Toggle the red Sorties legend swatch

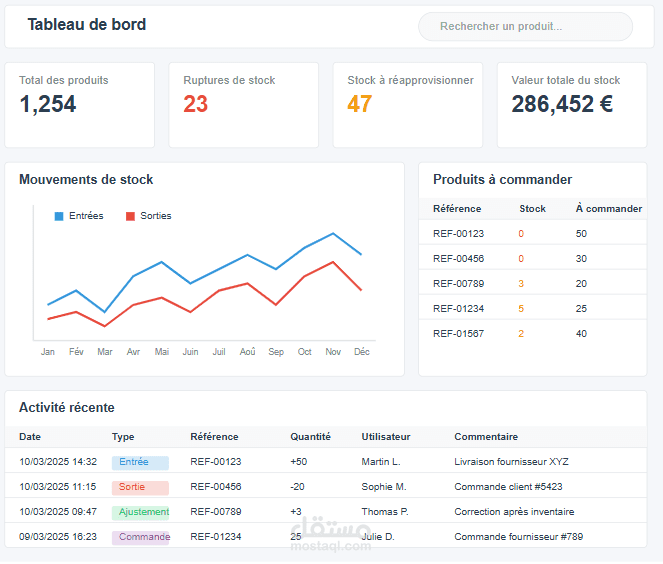130,216
